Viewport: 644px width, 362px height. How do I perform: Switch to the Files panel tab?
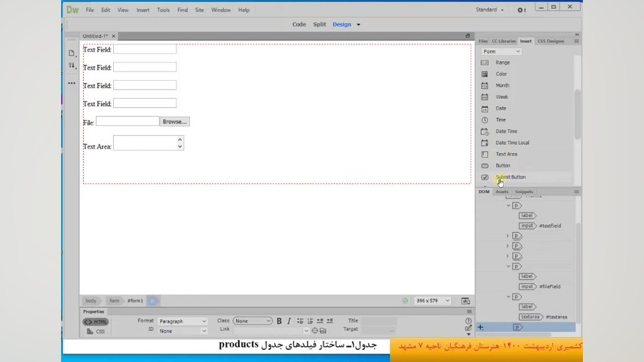(x=483, y=41)
